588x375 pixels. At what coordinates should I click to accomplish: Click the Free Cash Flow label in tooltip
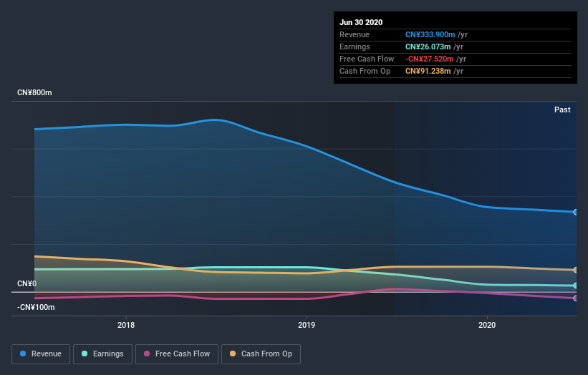click(x=367, y=59)
